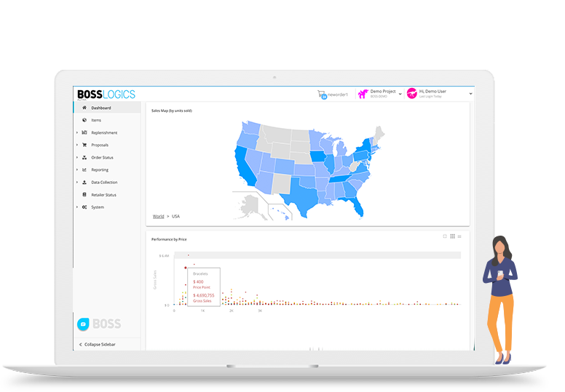Select California on the sales map
This screenshot has height=392, width=565.
pos(245,167)
